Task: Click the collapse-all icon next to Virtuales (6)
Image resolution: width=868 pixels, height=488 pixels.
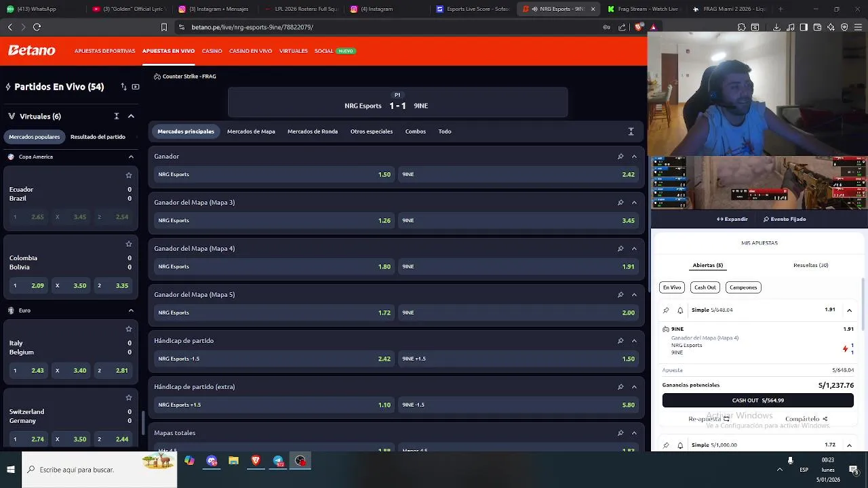Action: pos(117,117)
